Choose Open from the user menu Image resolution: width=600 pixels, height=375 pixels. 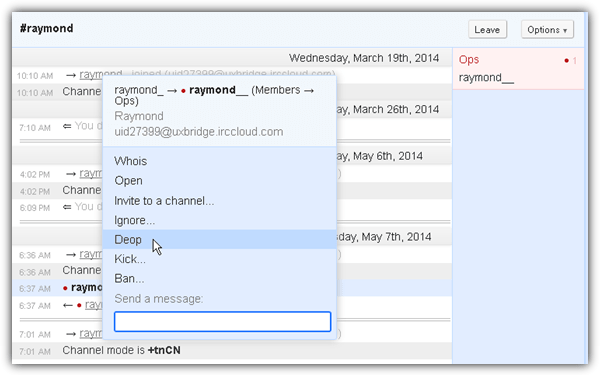point(220,181)
